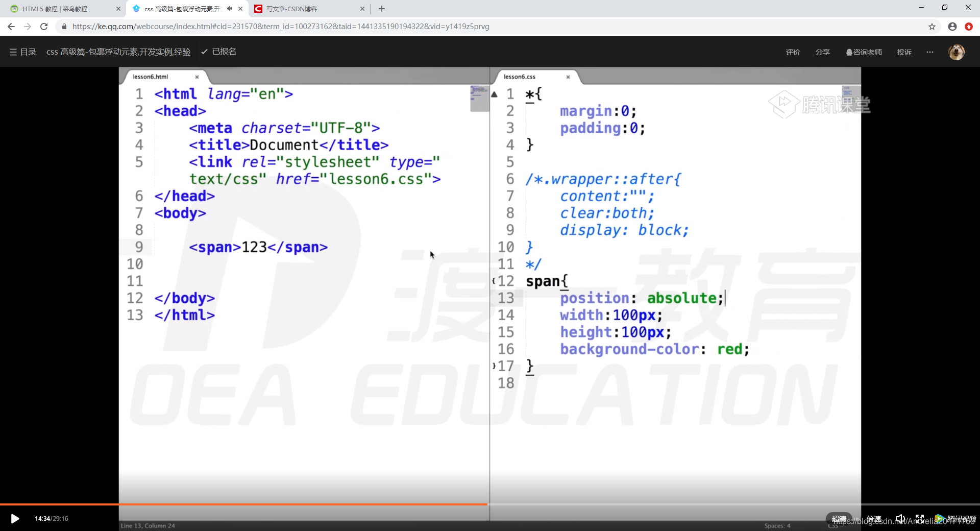Click the CSS editor minimap thumbnail
980x531 pixels.
tap(850, 99)
